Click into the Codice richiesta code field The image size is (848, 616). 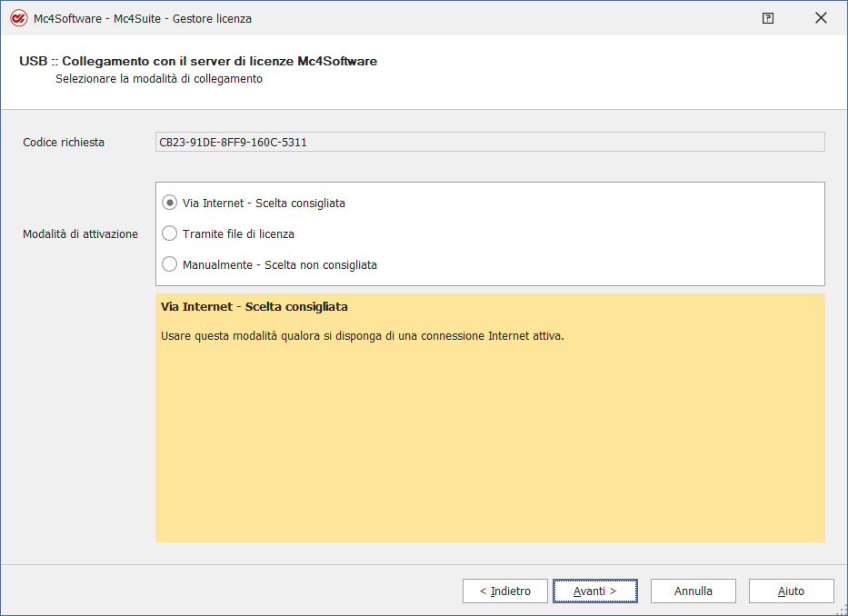point(490,142)
